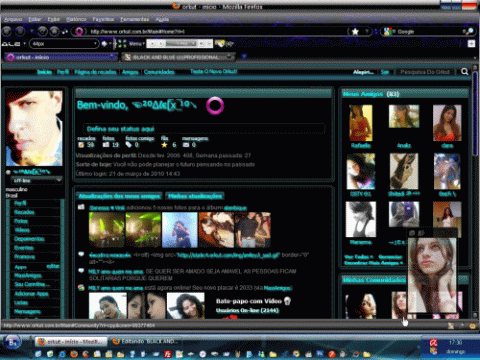
Task: Open the Start orb on taskbar
Action: 13,342
